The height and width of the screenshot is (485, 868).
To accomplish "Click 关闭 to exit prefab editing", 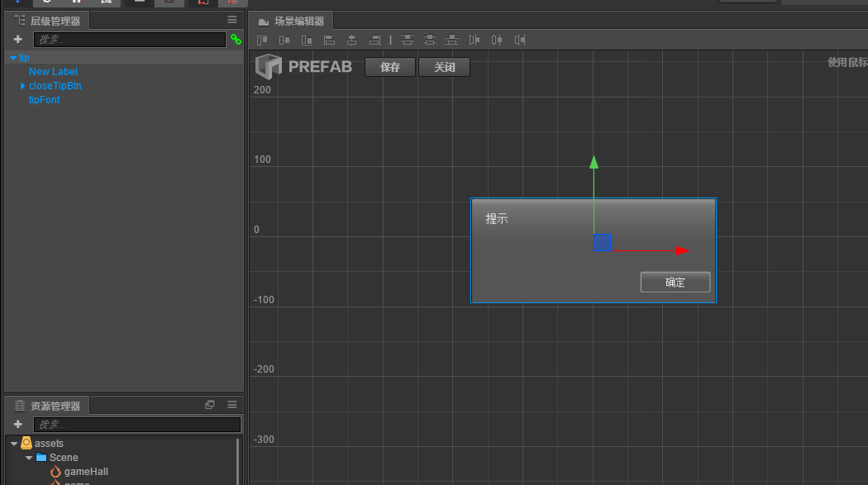I will (x=445, y=67).
